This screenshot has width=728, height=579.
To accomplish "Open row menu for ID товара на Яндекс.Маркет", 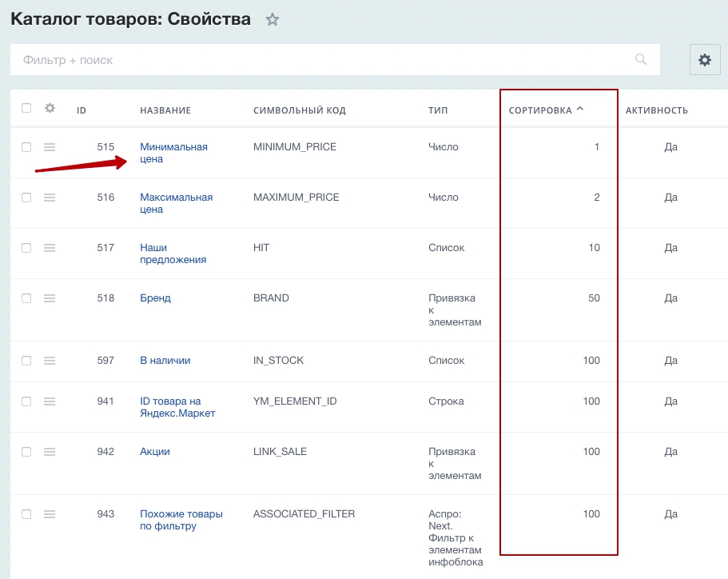I will click(x=50, y=401).
